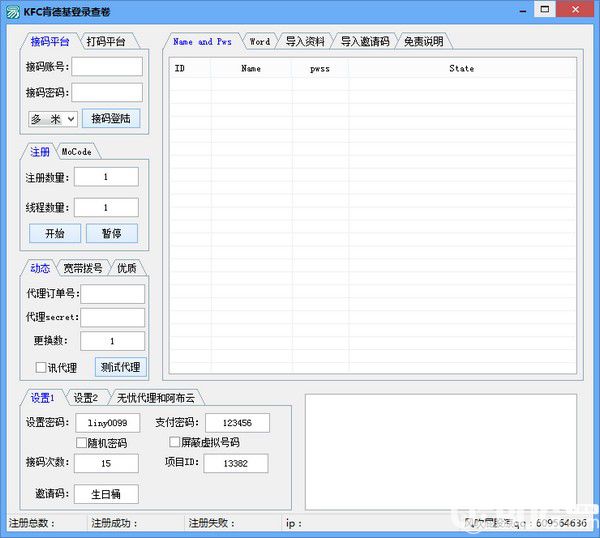Click the 接码密码 input field
The height and width of the screenshot is (538, 600).
coord(107,92)
